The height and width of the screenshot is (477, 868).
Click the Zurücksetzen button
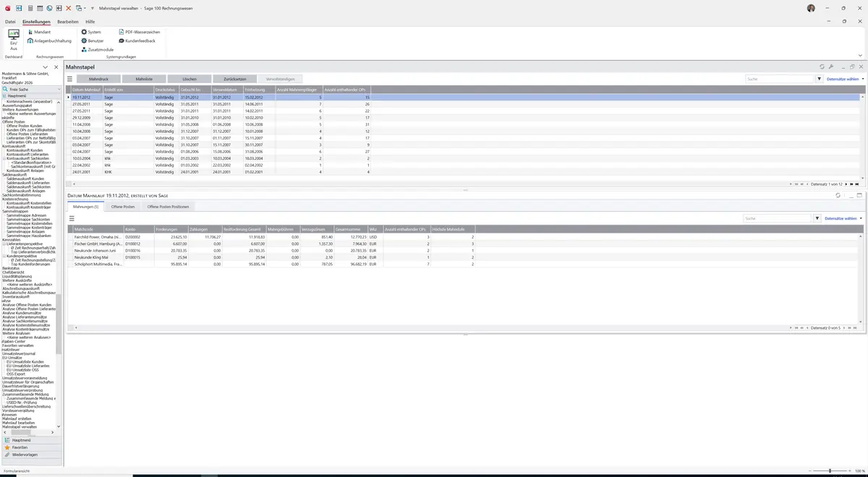tap(234, 79)
